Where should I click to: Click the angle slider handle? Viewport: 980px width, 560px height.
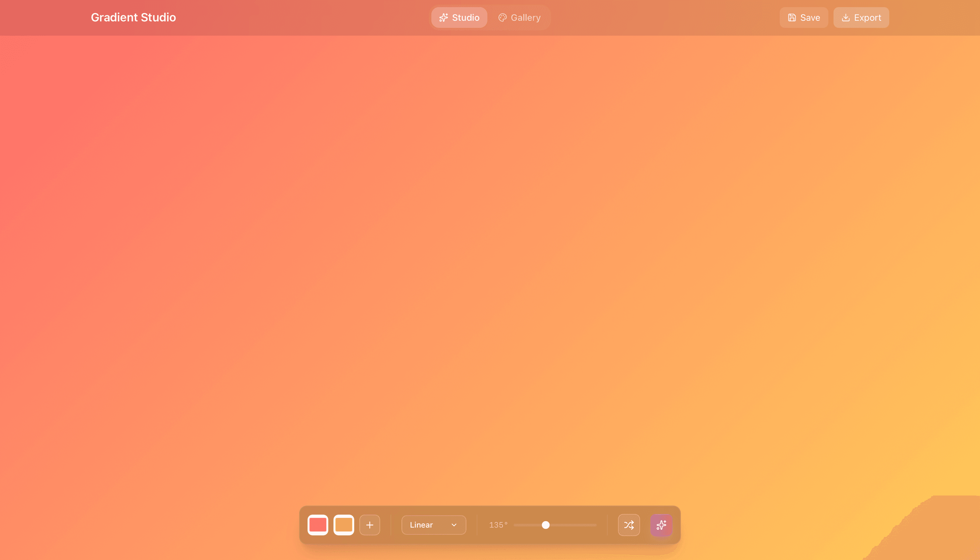click(545, 525)
